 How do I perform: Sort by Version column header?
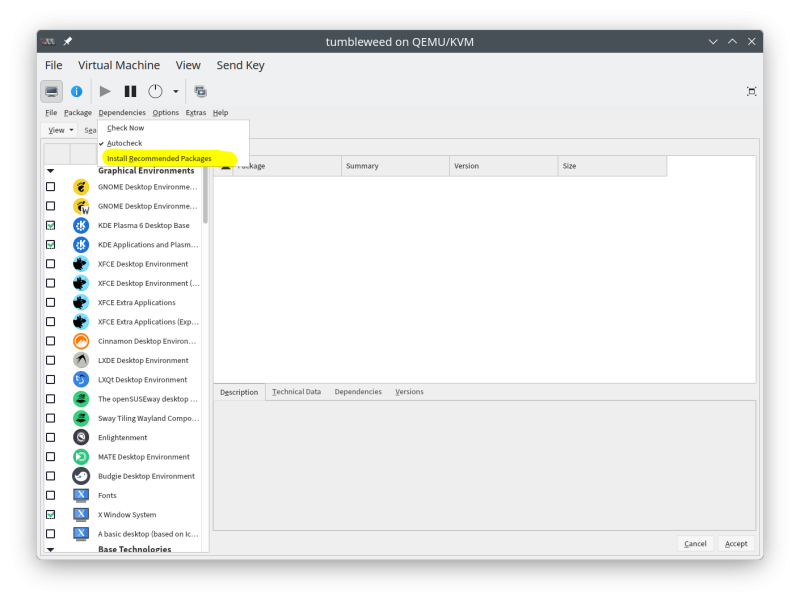504,166
